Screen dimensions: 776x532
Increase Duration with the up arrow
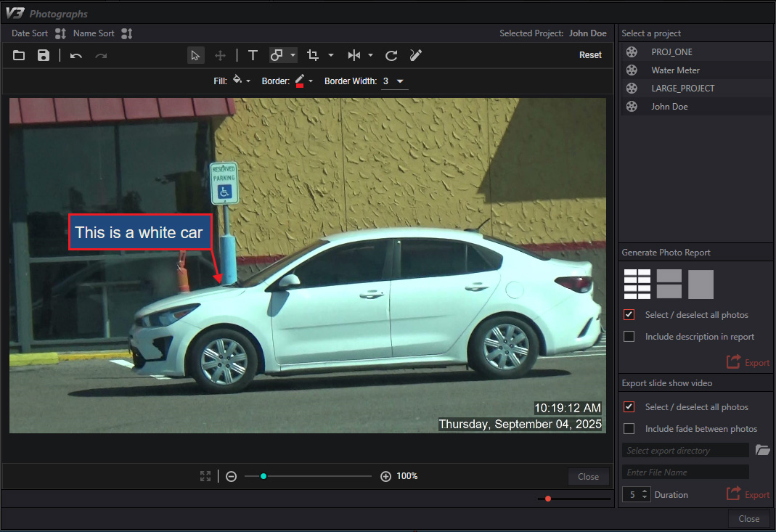click(x=645, y=491)
